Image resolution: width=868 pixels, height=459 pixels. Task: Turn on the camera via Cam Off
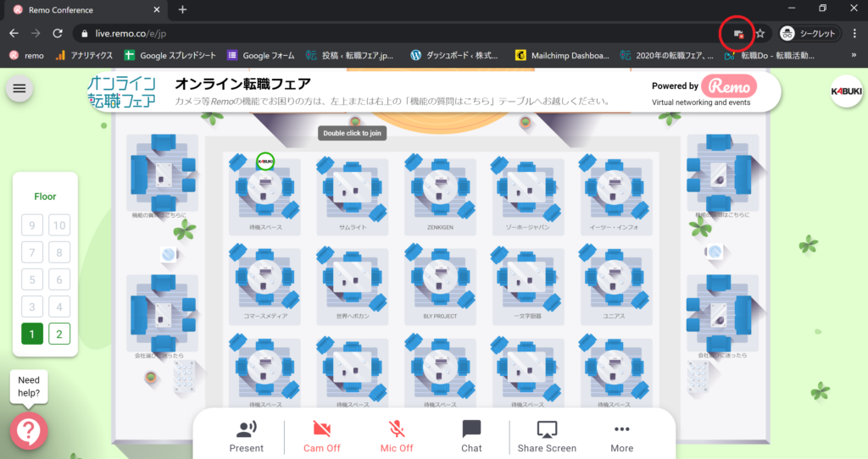pyautogui.click(x=321, y=437)
